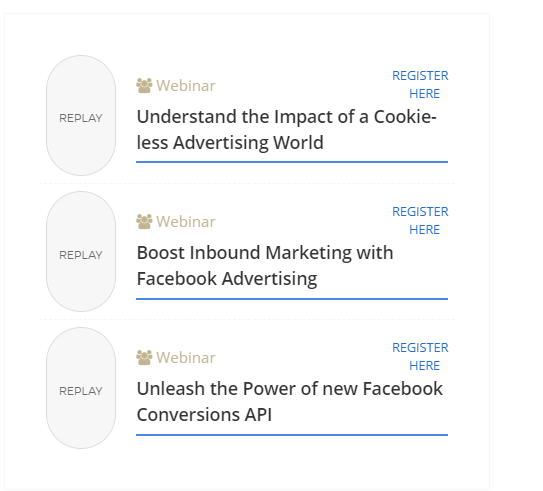543x491 pixels.
Task: Select the REPLAY badge for the Facebook Conversions API webinar
Action: pyautogui.click(x=81, y=388)
